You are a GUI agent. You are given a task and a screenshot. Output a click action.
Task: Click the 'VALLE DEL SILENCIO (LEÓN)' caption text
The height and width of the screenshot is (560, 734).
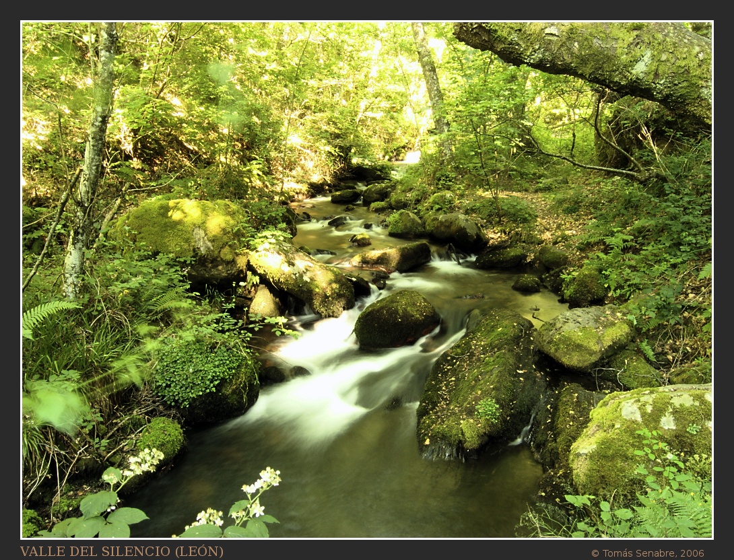pyautogui.click(x=122, y=551)
